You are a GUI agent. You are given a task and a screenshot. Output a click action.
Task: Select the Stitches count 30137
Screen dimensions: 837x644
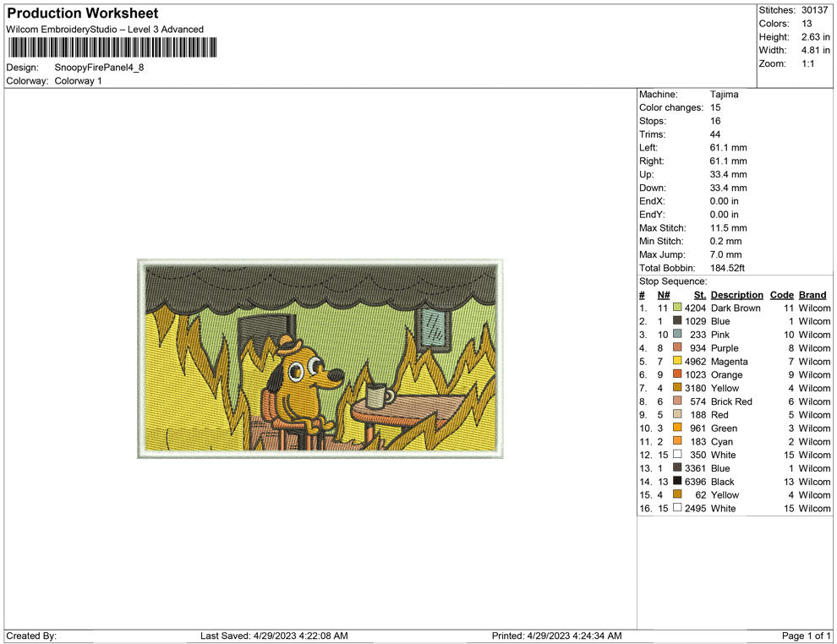pos(814,10)
